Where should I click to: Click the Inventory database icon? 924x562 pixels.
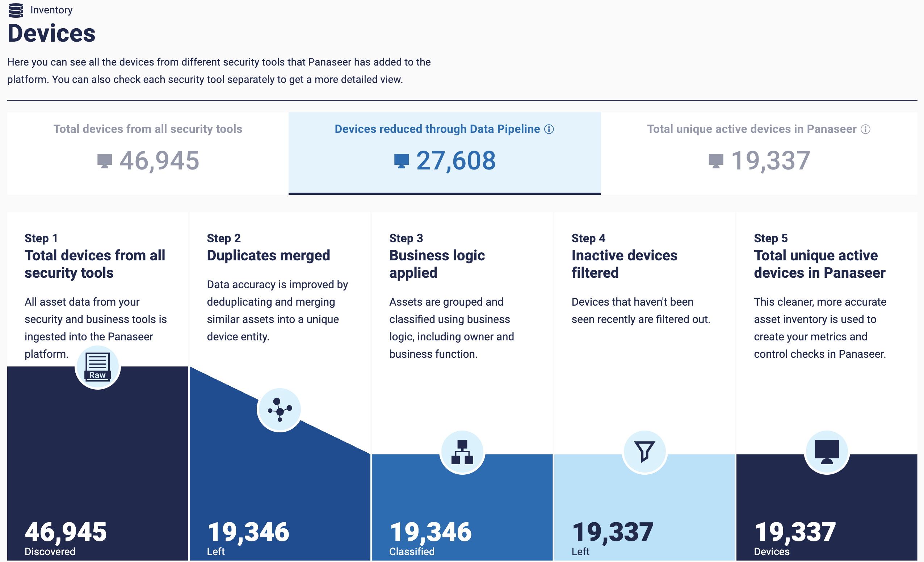[16, 10]
